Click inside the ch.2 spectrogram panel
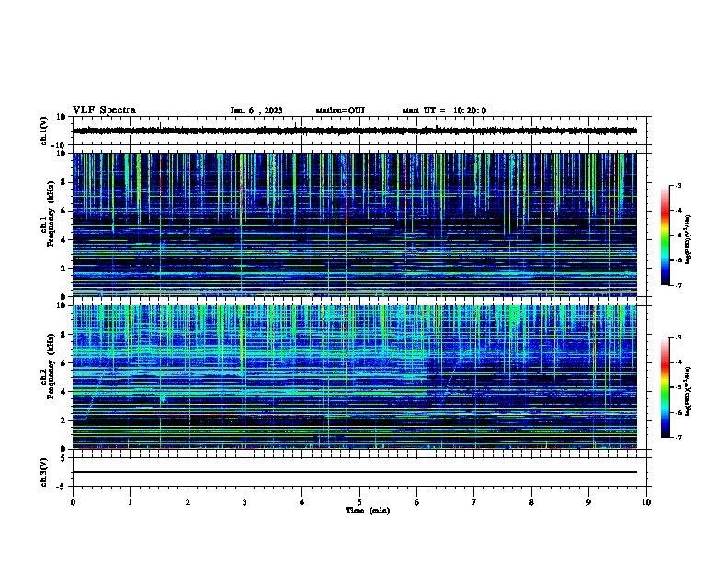The width and height of the screenshot is (728, 563). [355, 377]
